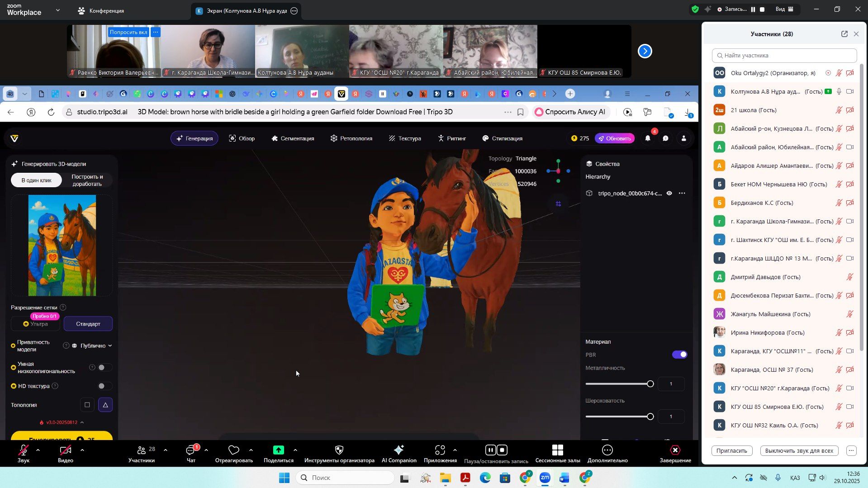This screenshot has width=868, height=488.
Task: Hide tripo_node model with eye icon
Action: [669, 193]
